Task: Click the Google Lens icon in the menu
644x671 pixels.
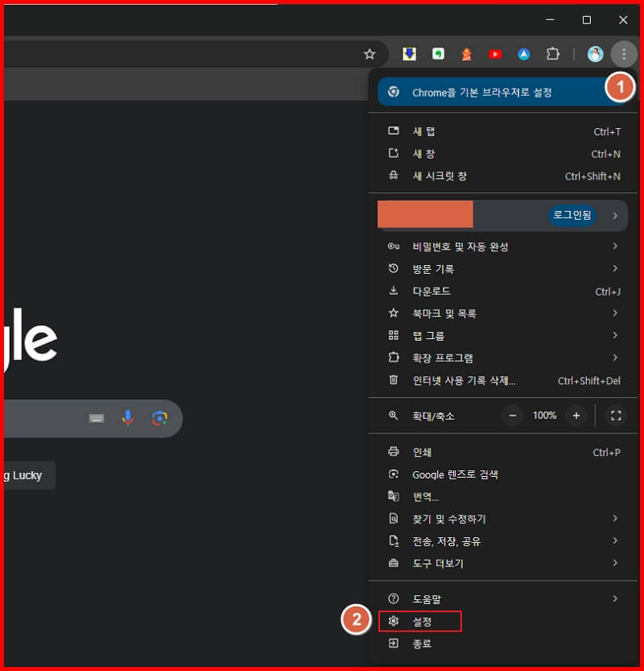Action: 394,474
